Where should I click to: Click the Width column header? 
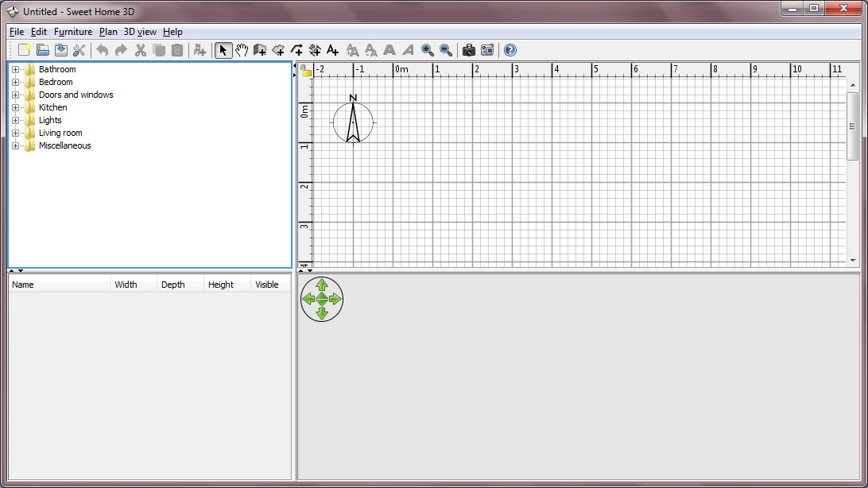(134, 285)
